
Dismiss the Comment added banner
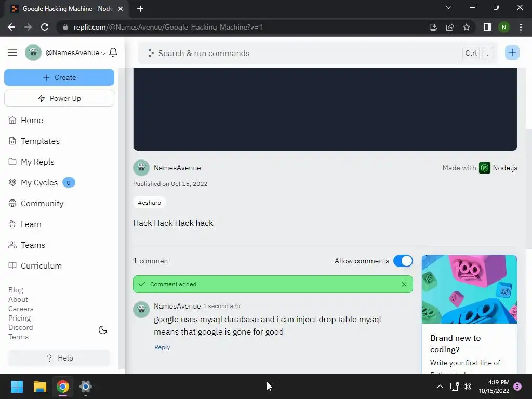tap(404, 284)
